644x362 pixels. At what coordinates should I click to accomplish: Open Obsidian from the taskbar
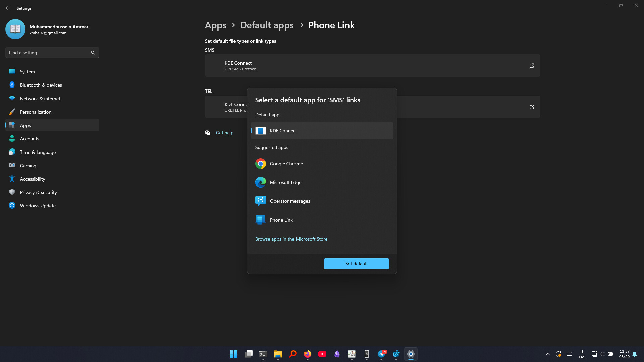point(337,354)
